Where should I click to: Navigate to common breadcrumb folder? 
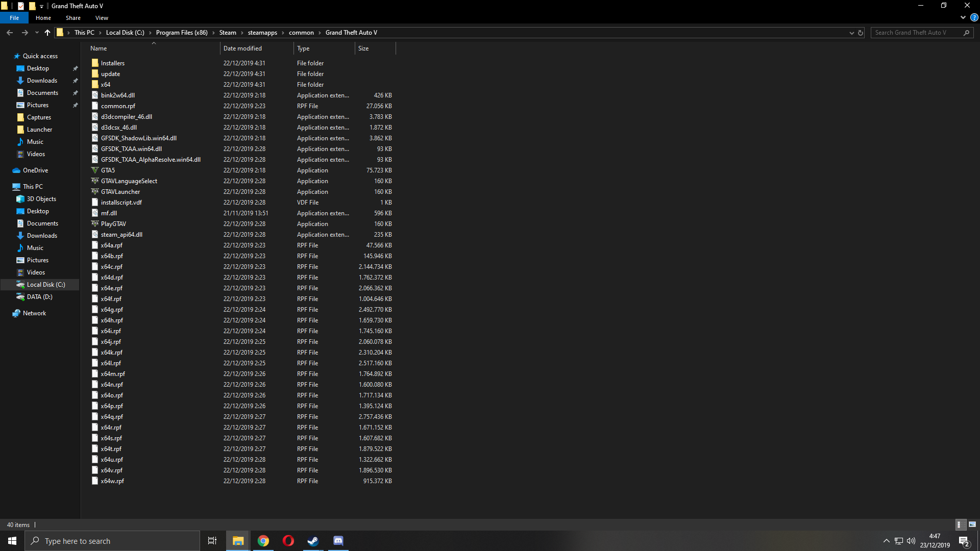coord(301,33)
